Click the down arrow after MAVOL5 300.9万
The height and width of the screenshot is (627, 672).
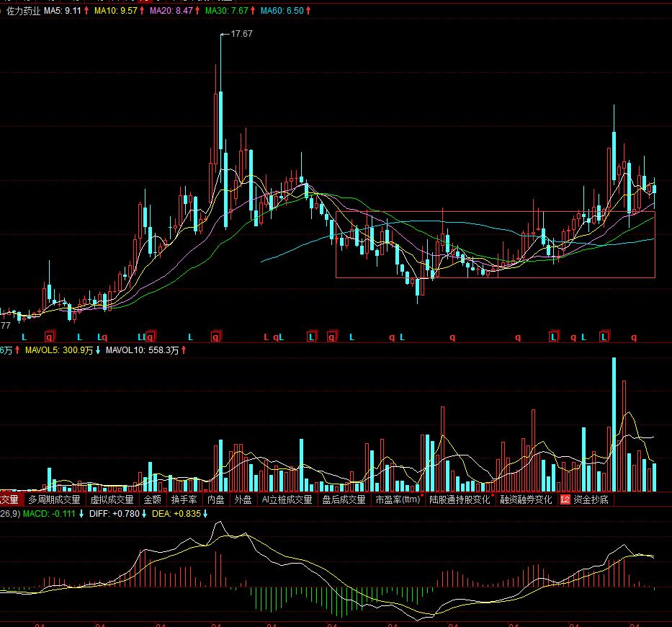point(98,350)
